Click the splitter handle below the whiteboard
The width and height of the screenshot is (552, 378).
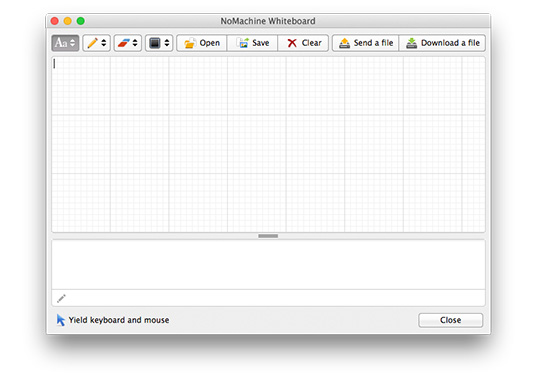[x=268, y=236]
